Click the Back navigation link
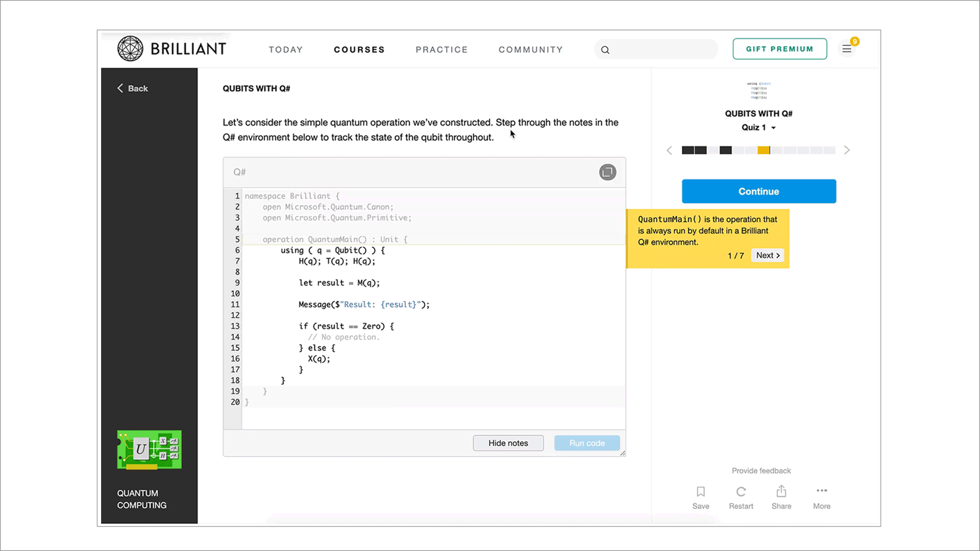This screenshot has height=551, width=980. [133, 88]
